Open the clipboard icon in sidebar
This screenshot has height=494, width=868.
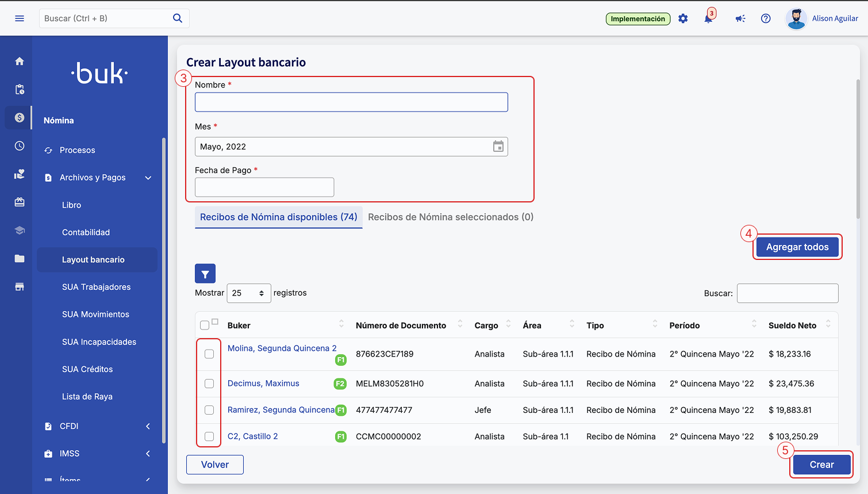(20, 89)
